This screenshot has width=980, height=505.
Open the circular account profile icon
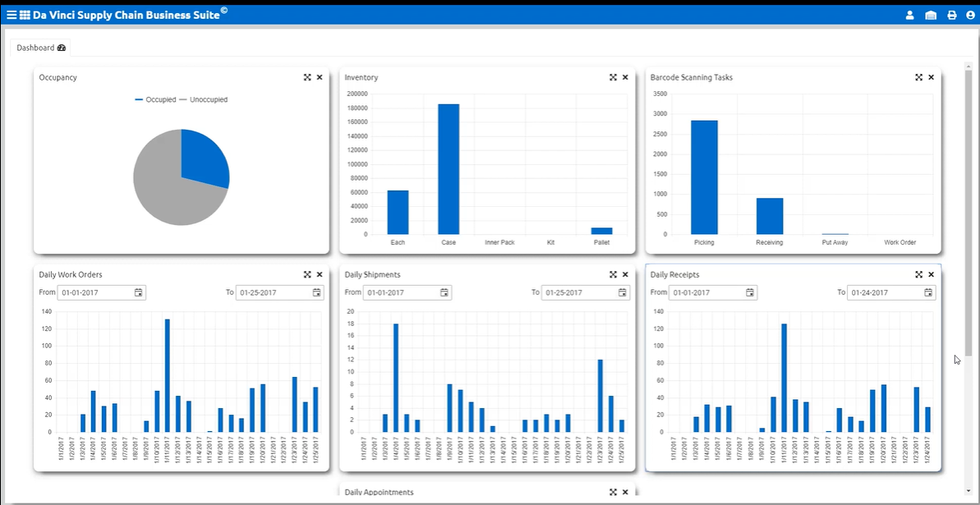[970, 15]
